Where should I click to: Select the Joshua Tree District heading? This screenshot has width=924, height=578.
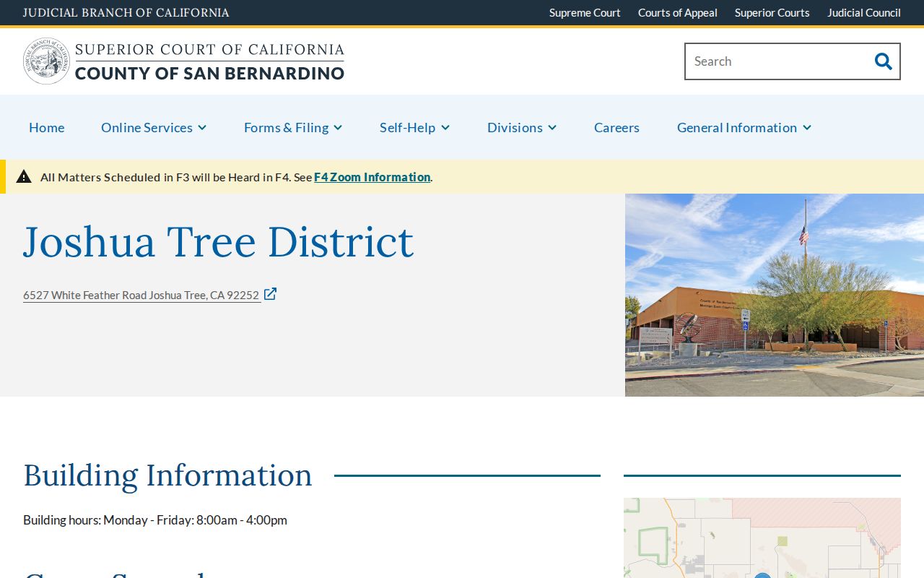point(219,241)
